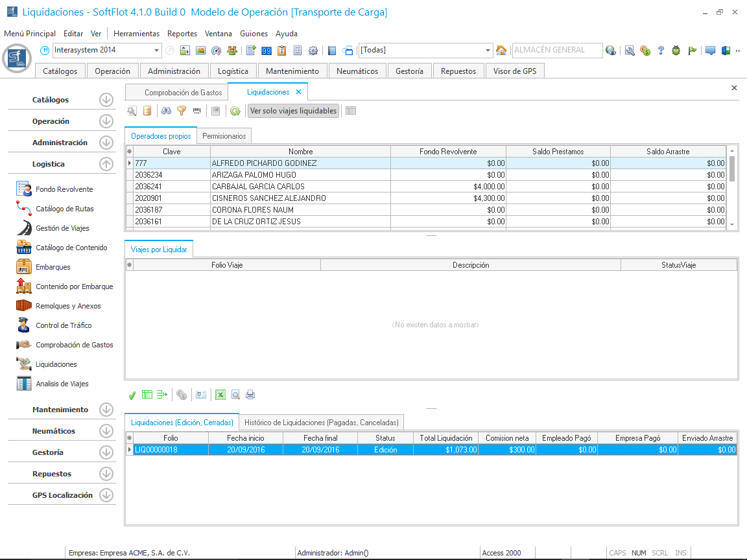Click the Excel export icon
Screen dimensions: 747x560
point(220,394)
